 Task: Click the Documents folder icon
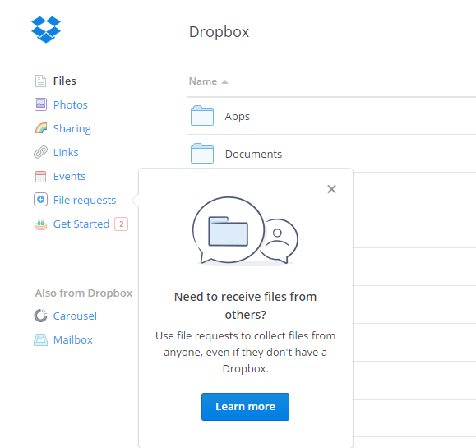(x=202, y=153)
